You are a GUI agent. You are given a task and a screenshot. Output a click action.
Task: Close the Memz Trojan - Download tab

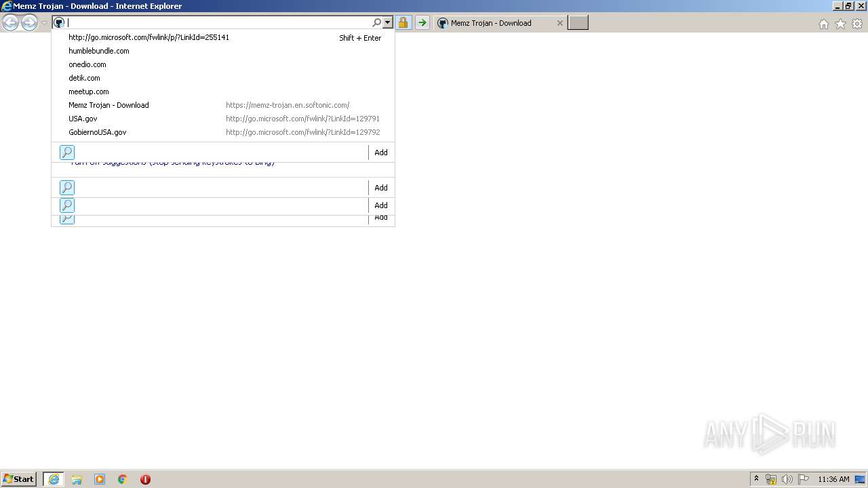click(x=559, y=23)
